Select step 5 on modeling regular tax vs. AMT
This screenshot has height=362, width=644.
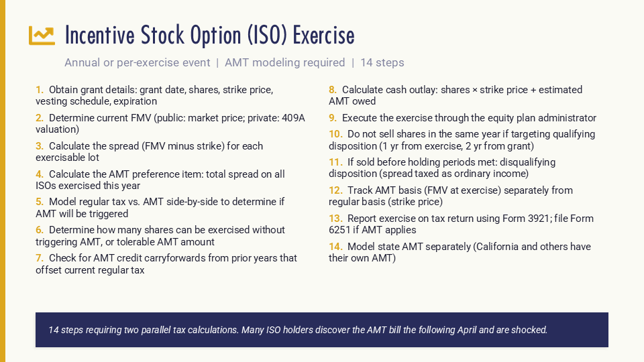tap(160, 207)
